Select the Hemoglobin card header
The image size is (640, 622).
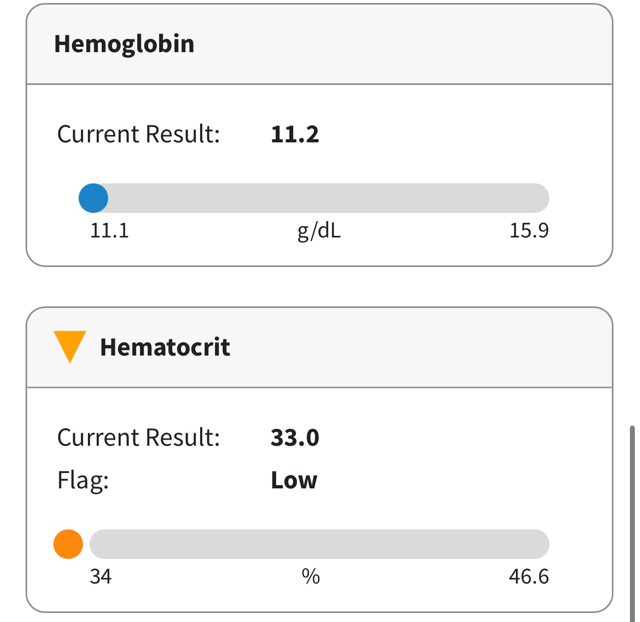(x=124, y=44)
